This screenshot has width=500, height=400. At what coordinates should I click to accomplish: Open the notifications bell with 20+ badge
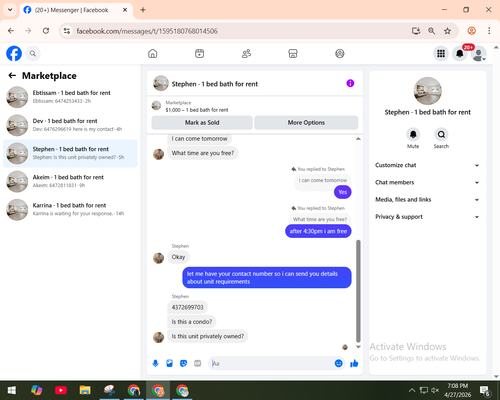pyautogui.click(x=460, y=53)
